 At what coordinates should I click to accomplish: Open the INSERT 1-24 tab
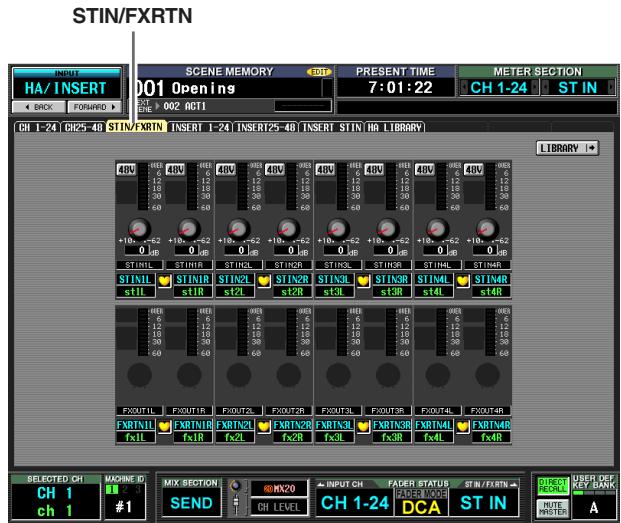(x=200, y=127)
